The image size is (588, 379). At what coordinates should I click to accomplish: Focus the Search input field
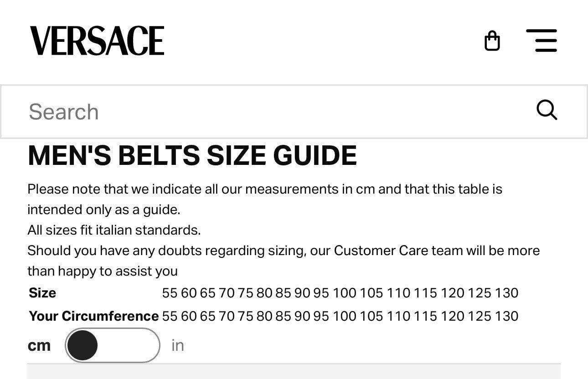[273, 112]
